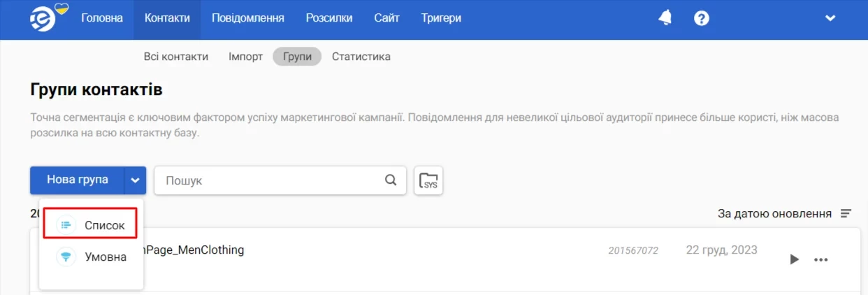Open the MenClothing group row
The image size is (868, 295).
coord(445,259)
